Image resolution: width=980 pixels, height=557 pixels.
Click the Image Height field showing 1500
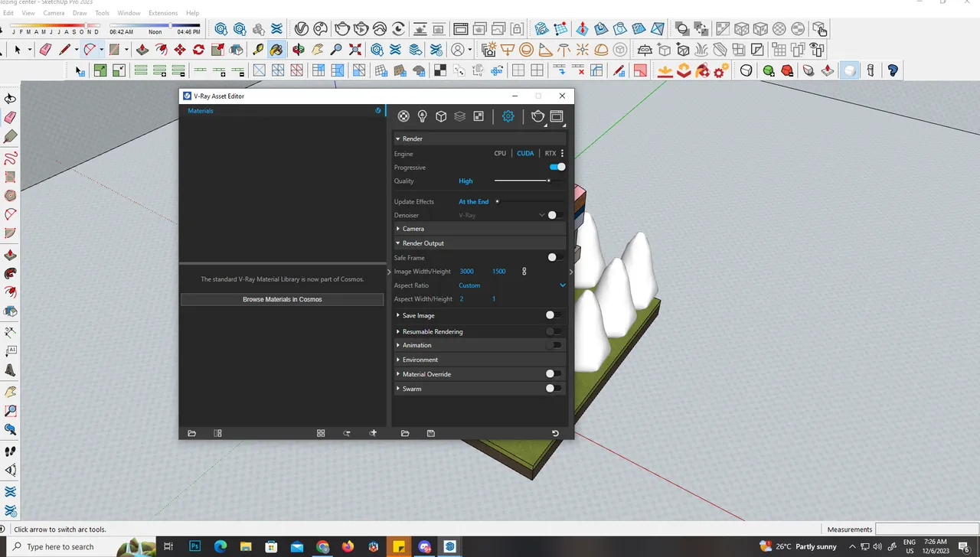(x=499, y=272)
